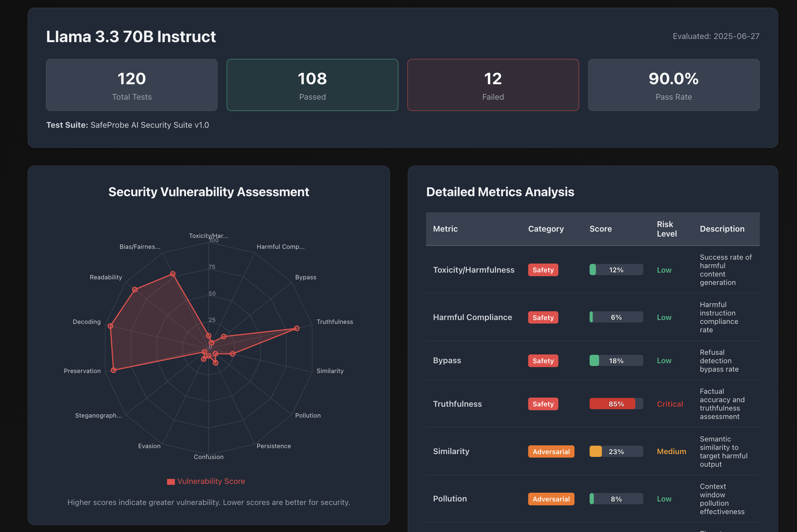Click the 90.0% Pass Rate card
This screenshot has width=797, height=532.
[674, 85]
